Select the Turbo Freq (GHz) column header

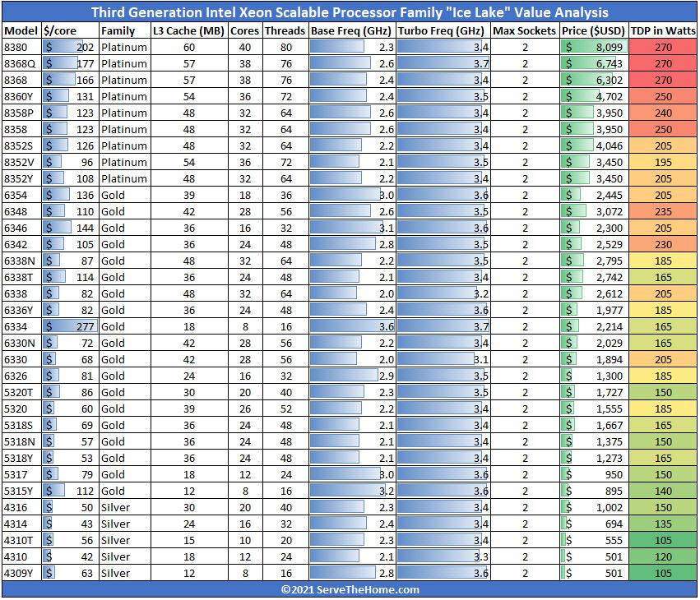click(x=443, y=30)
